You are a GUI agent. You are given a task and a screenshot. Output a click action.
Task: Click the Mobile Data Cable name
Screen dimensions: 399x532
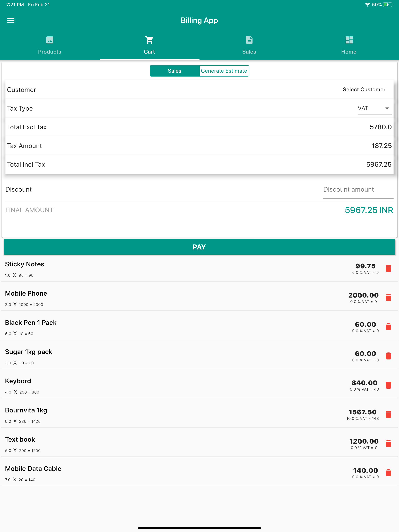coord(33,469)
